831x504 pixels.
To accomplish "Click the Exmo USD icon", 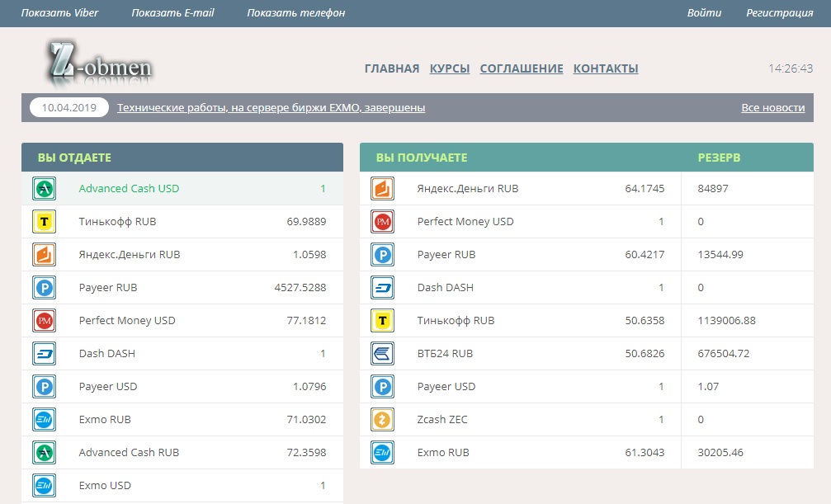I will coord(44,486).
